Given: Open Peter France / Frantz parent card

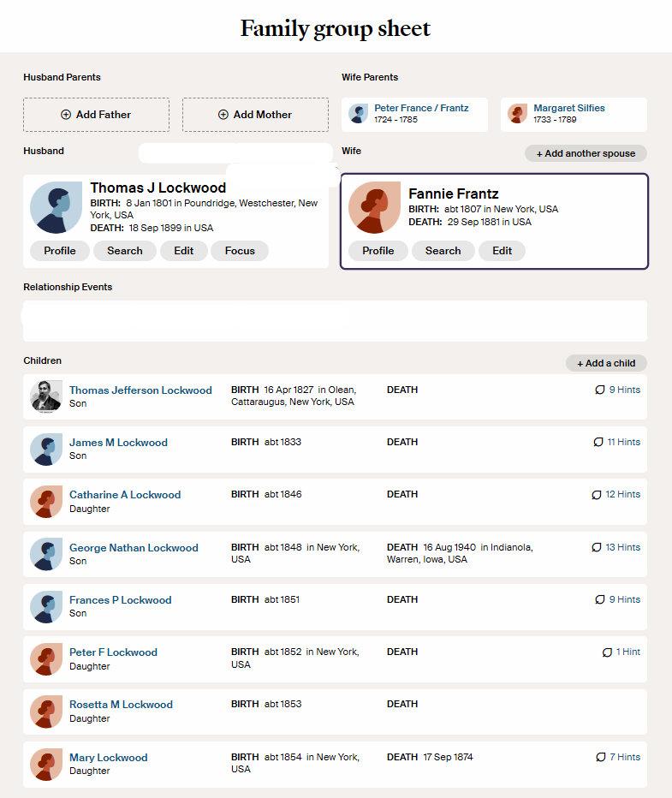Looking at the screenshot, I should click(x=414, y=114).
